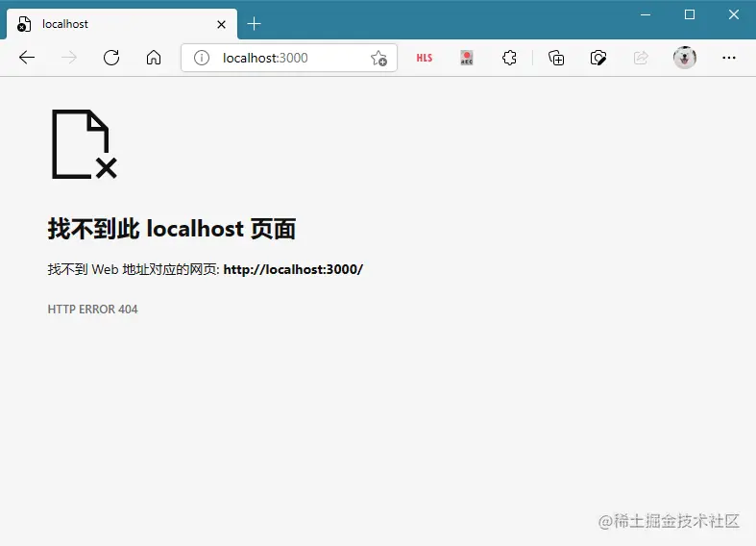Close the localhost tab
756x546 pixels.
point(221,24)
